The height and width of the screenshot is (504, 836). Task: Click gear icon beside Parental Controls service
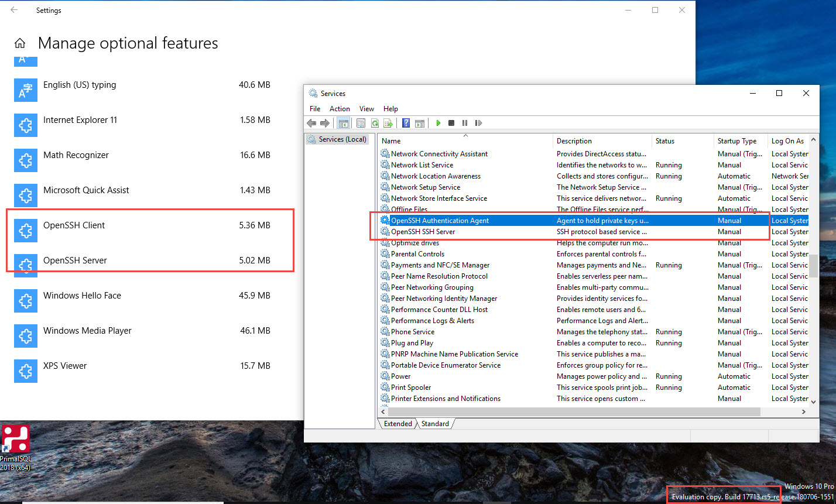click(x=385, y=254)
